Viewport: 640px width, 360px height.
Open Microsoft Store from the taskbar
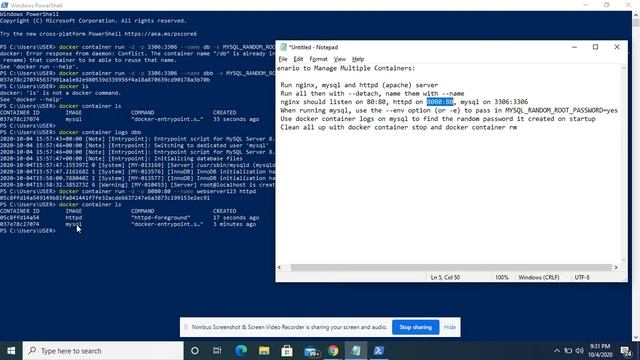[287, 351]
